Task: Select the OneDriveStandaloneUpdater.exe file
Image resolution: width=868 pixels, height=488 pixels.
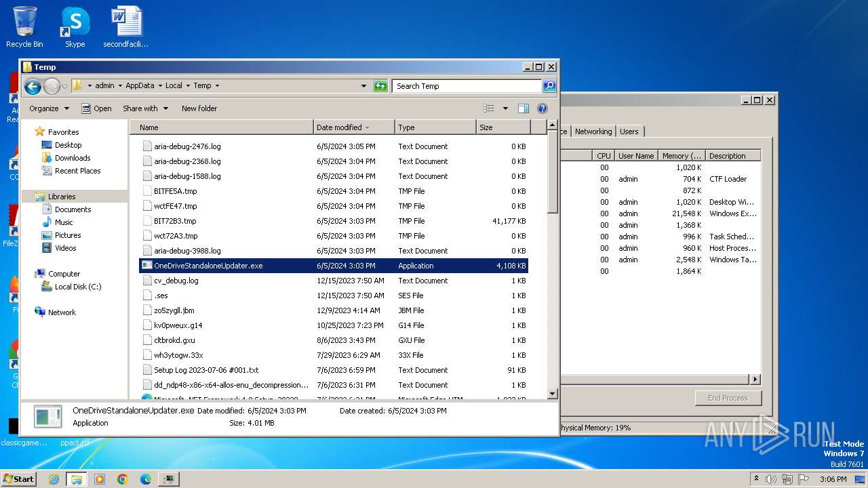Action: 333,266
